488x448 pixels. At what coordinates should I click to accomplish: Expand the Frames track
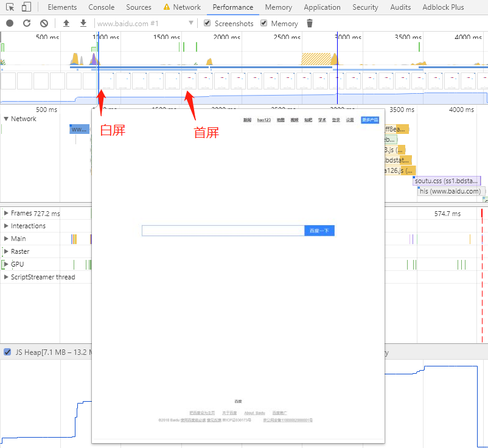(x=6, y=213)
